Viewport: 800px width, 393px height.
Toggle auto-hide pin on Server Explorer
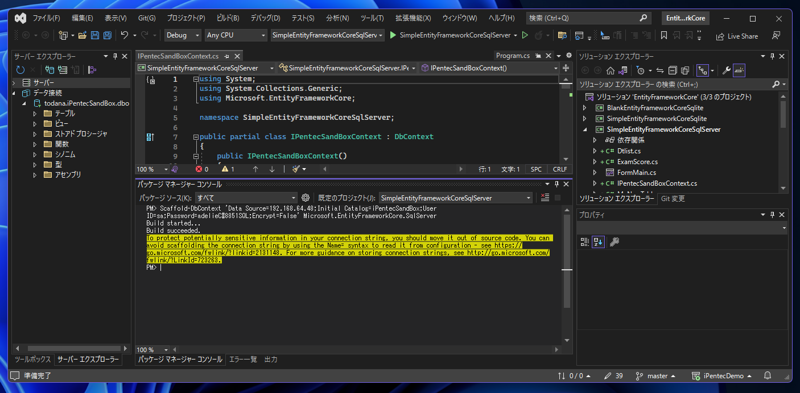pyautogui.click(x=115, y=56)
